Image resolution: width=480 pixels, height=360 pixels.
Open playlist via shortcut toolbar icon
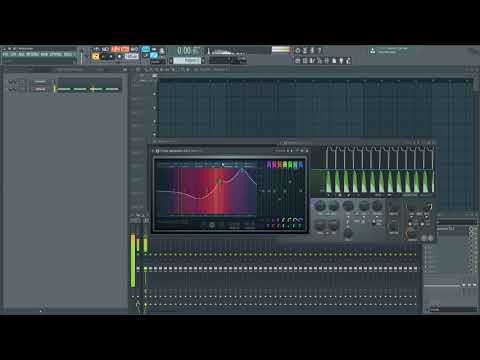click(298, 60)
